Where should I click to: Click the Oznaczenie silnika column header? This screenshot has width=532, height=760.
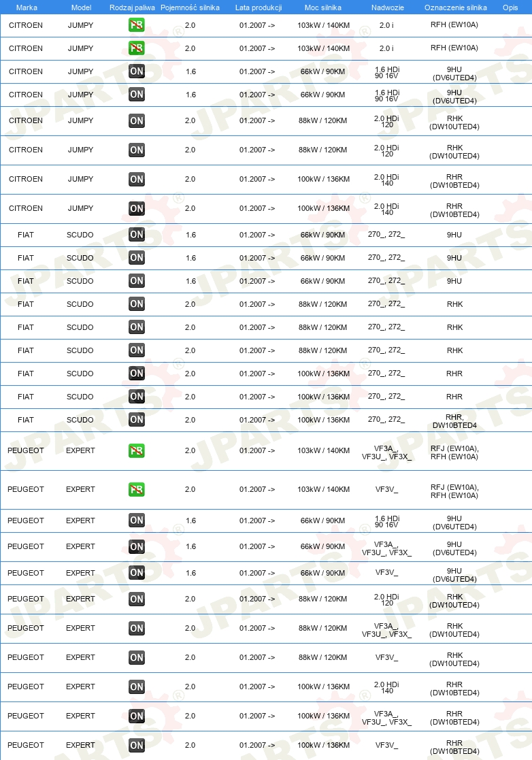point(455,7)
